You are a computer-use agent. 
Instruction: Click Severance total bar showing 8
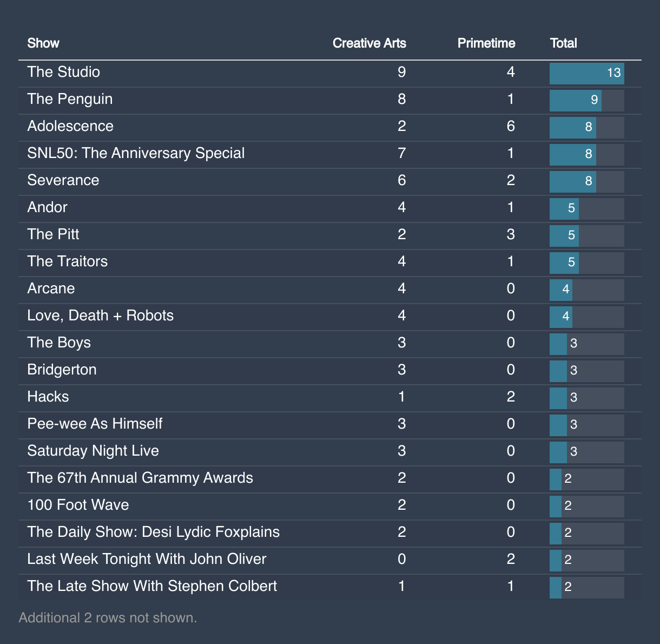[x=587, y=182]
